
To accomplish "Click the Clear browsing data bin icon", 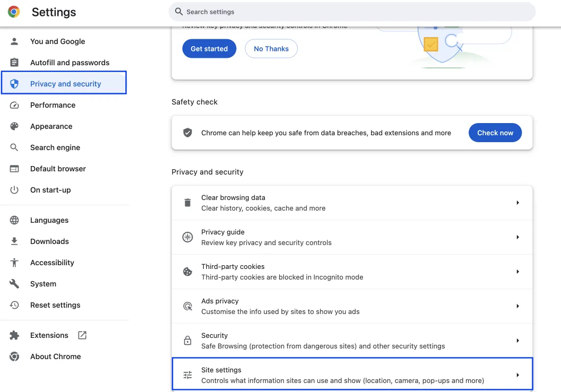I will point(187,202).
